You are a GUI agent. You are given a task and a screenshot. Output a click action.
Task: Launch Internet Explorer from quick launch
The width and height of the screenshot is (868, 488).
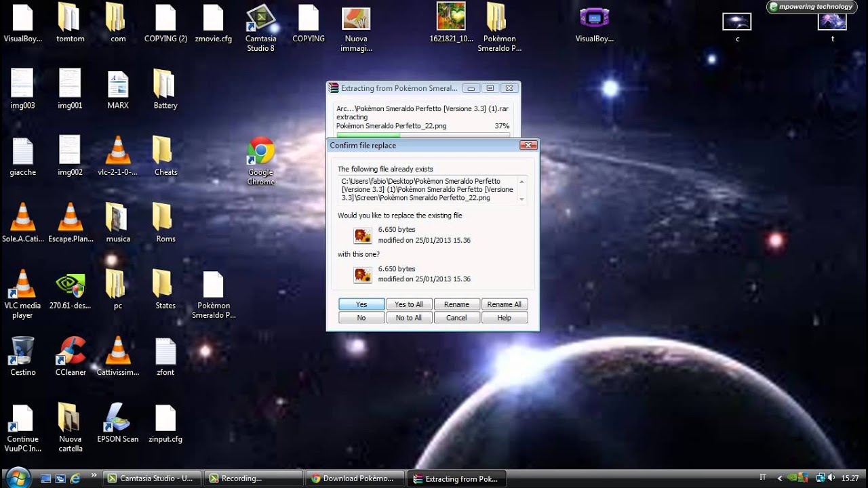pyautogui.click(x=75, y=479)
